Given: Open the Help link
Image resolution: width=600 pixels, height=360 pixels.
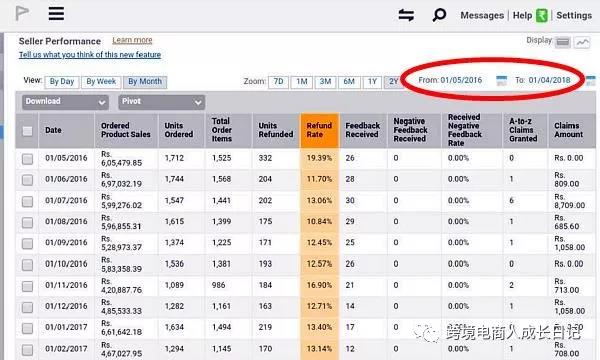Looking at the screenshot, I should (522, 15).
